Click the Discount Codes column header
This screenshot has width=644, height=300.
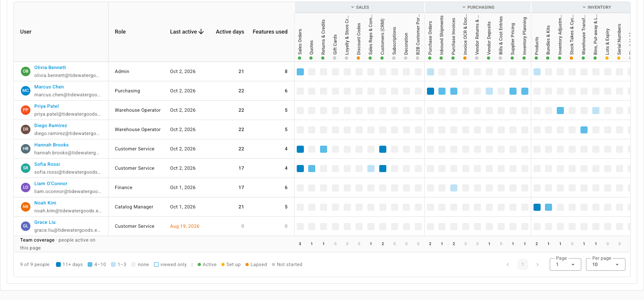[x=359, y=39]
